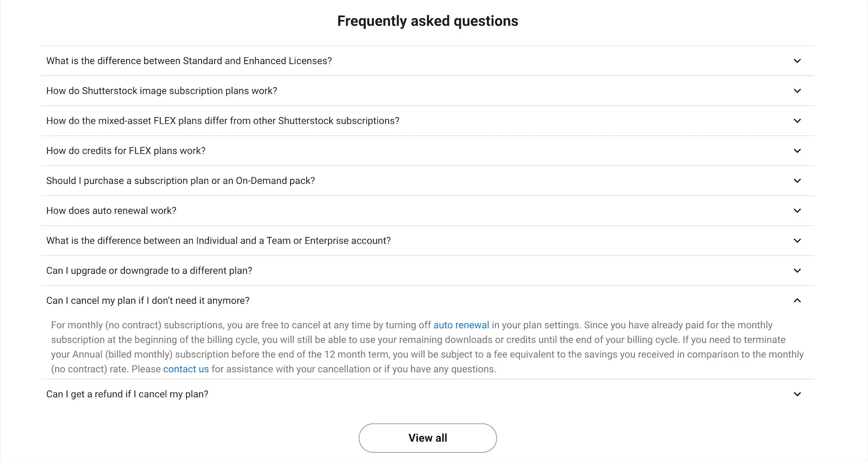Expand chevron beside mixed-asset FLEX plans question

click(797, 120)
